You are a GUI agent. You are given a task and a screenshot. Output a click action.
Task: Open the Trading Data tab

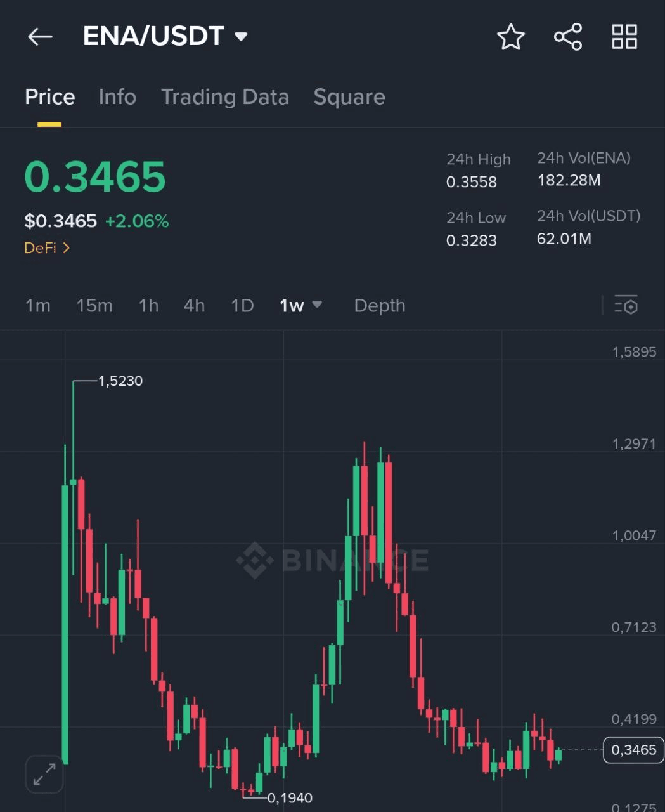click(225, 97)
